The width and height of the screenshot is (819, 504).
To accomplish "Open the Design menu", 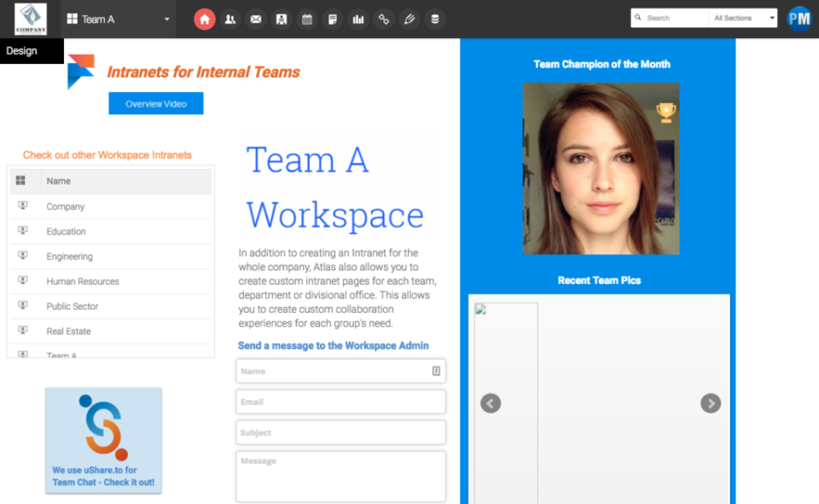I will [x=22, y=50].
